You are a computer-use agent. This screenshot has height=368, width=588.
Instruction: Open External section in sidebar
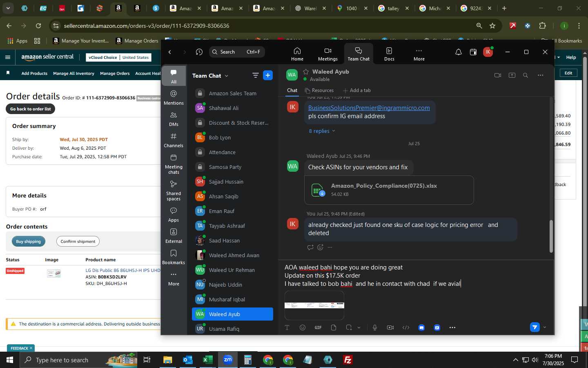(x=174, y=236)
